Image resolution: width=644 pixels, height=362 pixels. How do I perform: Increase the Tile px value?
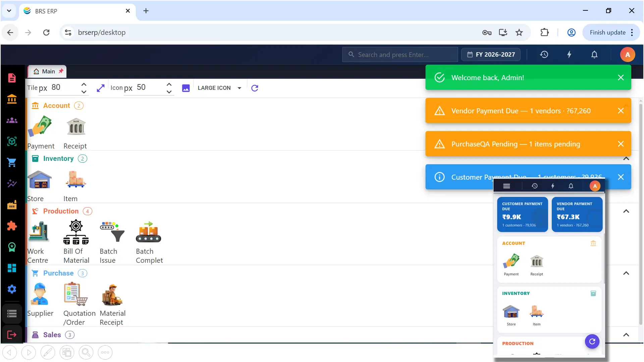(84, 84)
